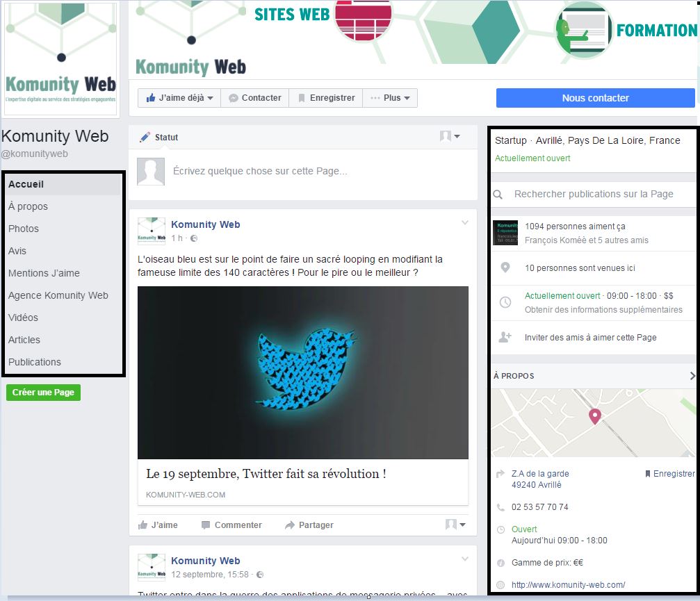
Task: Click in the Écrivez quelque chose status field
Action: [260, 172]
